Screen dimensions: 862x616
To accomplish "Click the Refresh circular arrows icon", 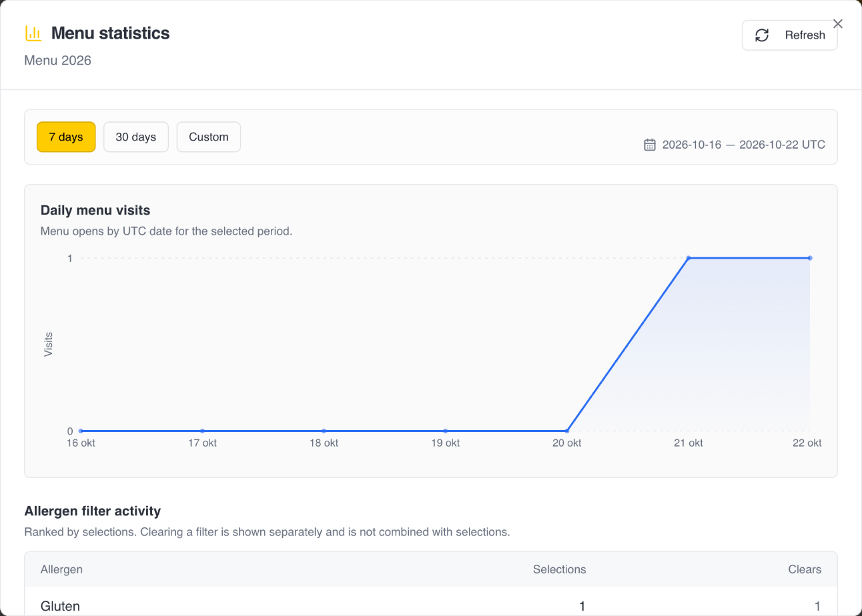I will 762,35.
